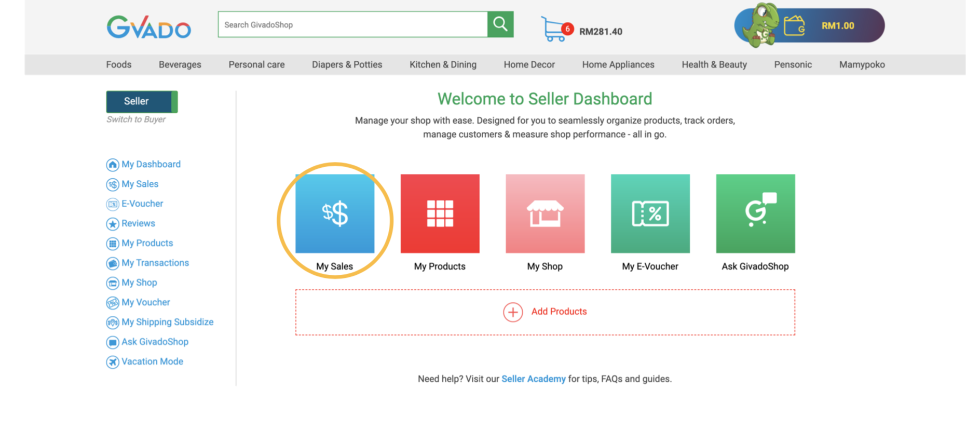Viewport: 980px width, 429px height.
Task: Open the Foods category menu
Action: (x=119, y=64)
